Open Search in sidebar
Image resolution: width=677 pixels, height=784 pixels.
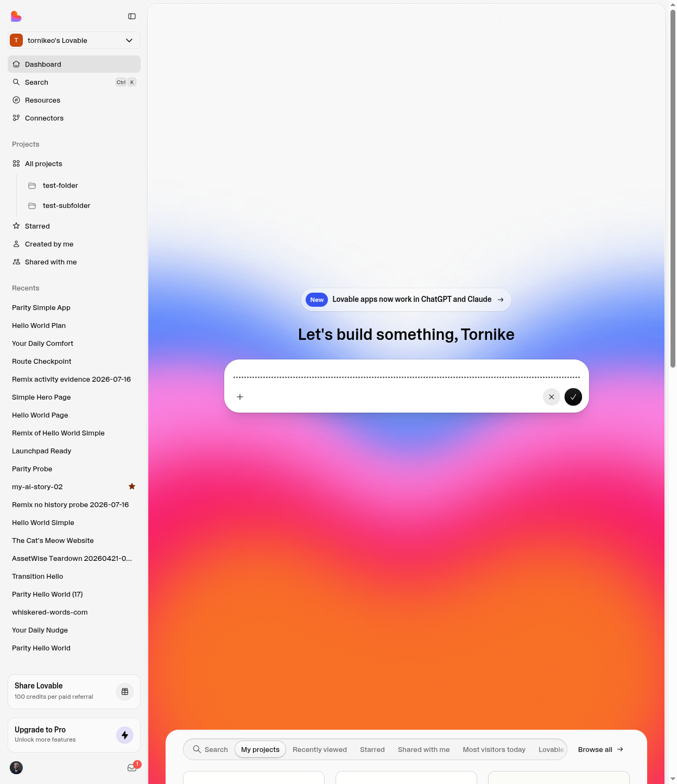pyautogui.click(x=74, y=82)
